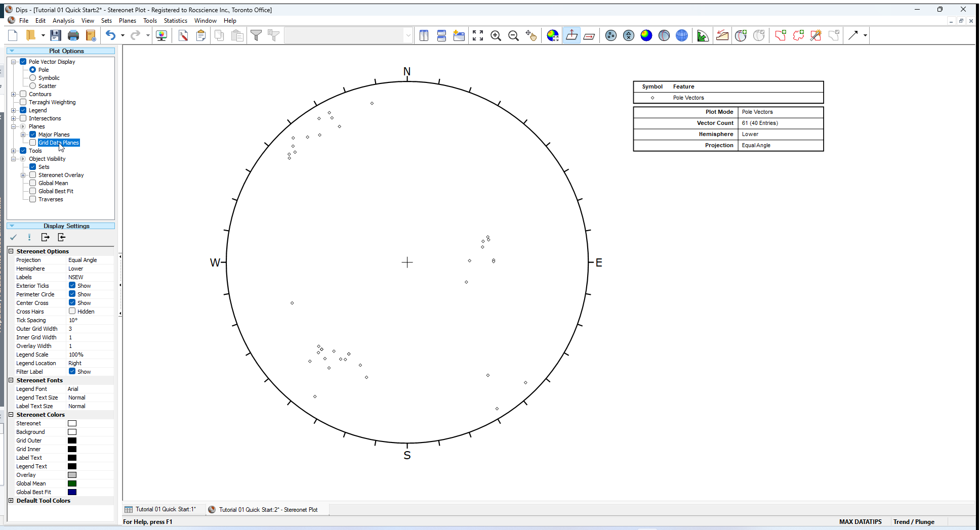The height and width of the screenshot is (530, 980).
Task: Click the Undo button
Action: pos(111,35)
